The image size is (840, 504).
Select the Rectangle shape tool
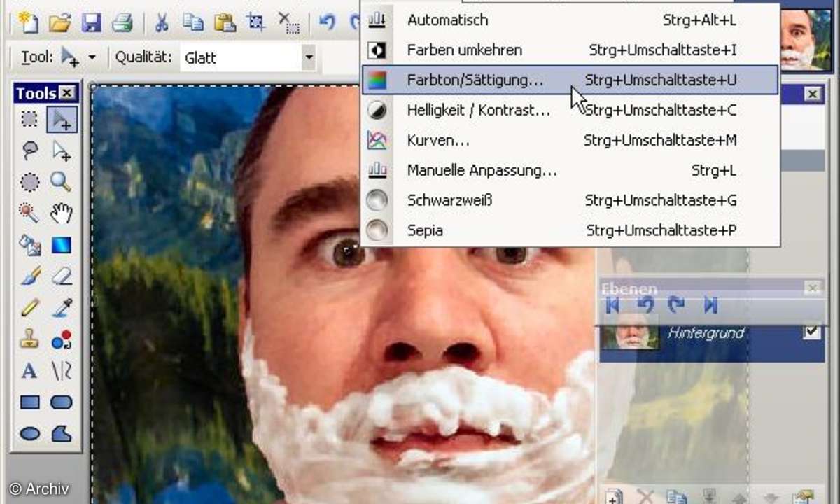(x=29, y=402)
